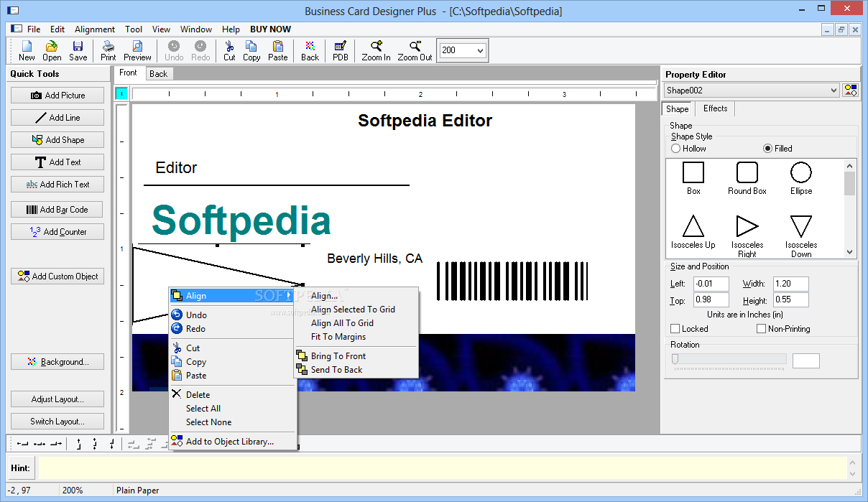868x502 pixels.
Task: Click the align top edges icon
Action: click(78, 444)
